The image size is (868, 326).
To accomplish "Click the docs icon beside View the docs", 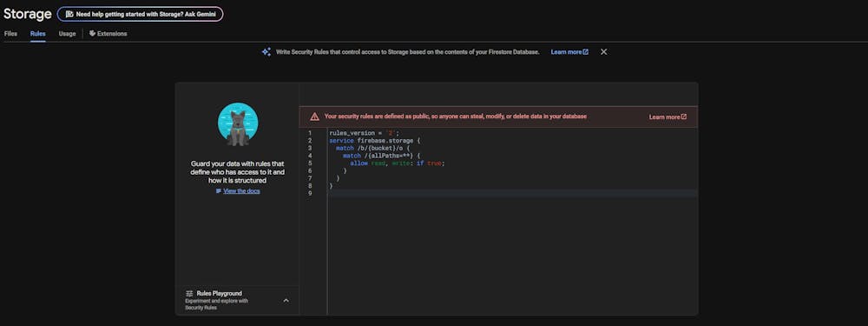I will 219,190.
